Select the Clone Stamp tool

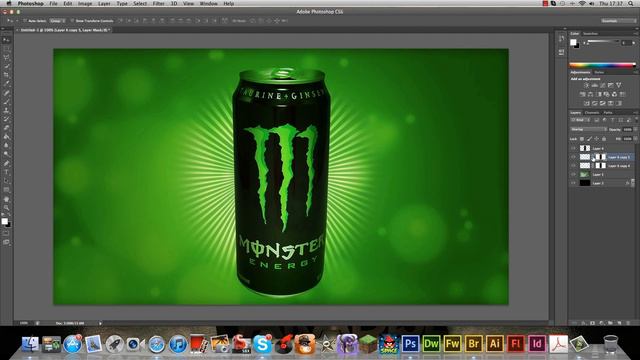pos(7,110)
